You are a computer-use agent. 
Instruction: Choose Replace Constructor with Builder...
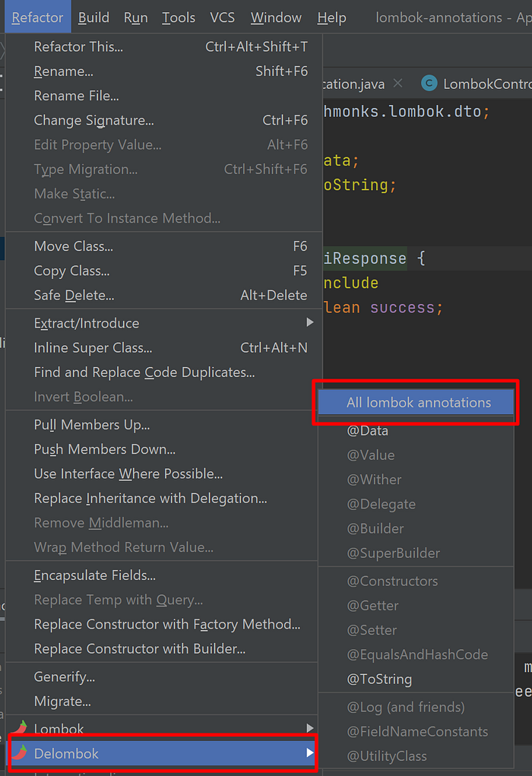click(x=161, y=649)
